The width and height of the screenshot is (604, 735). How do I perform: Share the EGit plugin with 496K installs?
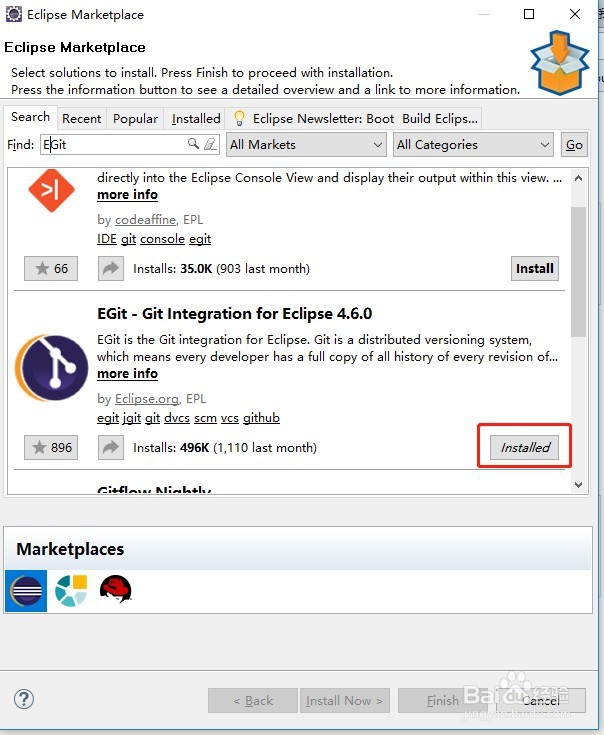click(111, 448)
